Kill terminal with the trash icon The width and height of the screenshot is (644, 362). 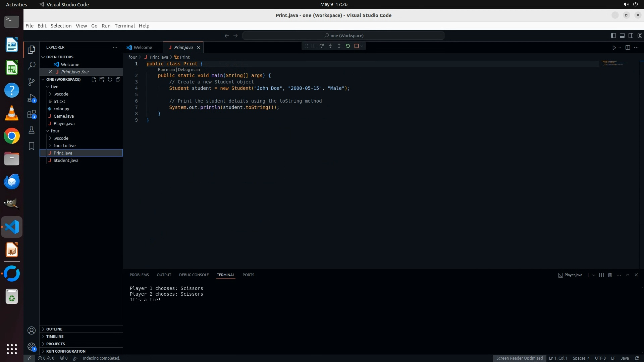610,275
